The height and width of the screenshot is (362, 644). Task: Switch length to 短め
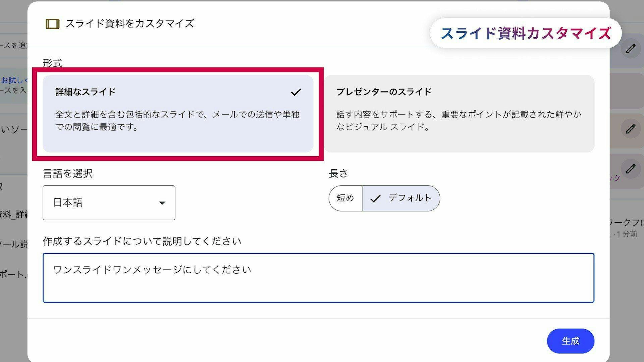pyautogui.click(x=345, y=198)
